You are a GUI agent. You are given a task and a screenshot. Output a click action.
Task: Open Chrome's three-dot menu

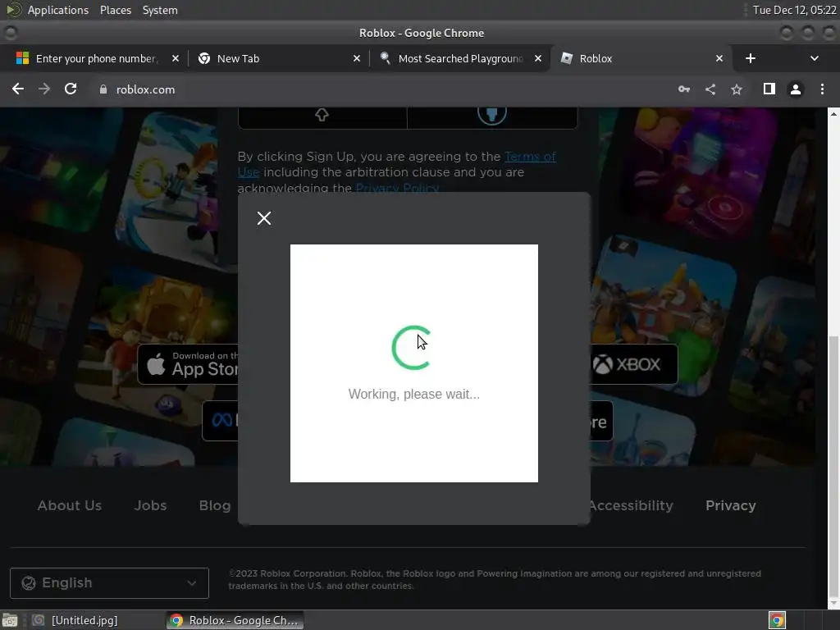(x=822, y=89)
